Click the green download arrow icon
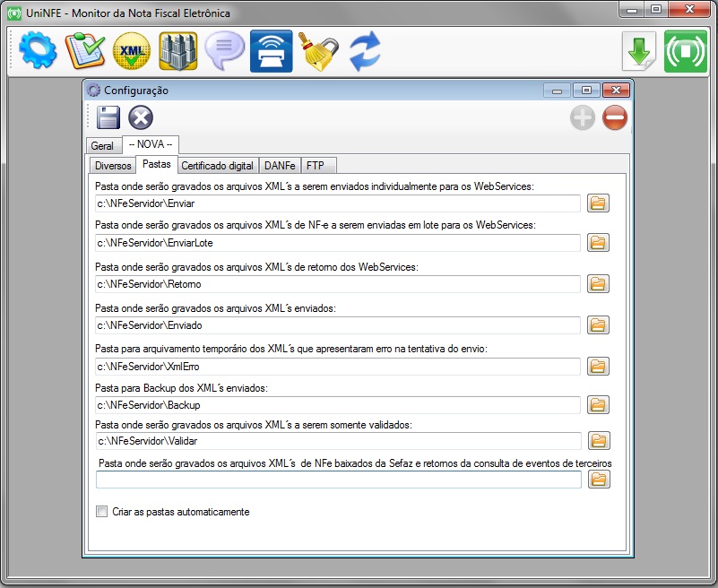The image size is (718, 588). (639, 51)
